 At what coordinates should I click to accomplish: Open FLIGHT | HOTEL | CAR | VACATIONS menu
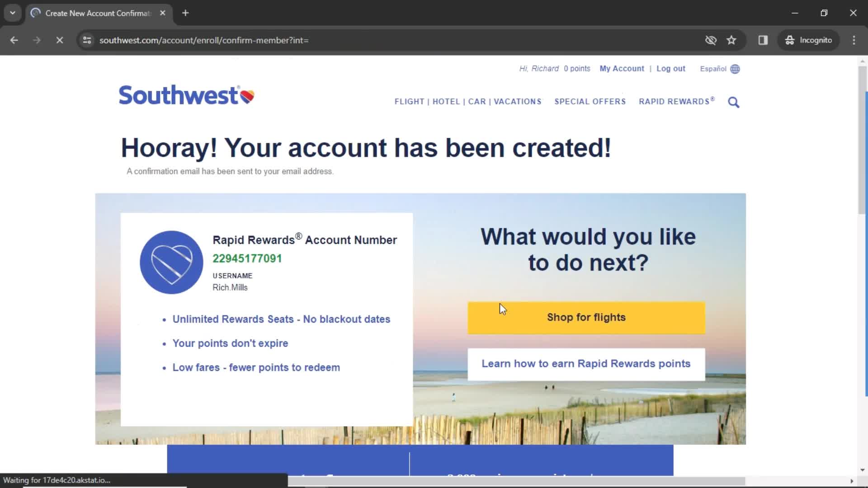coord(468,101)
